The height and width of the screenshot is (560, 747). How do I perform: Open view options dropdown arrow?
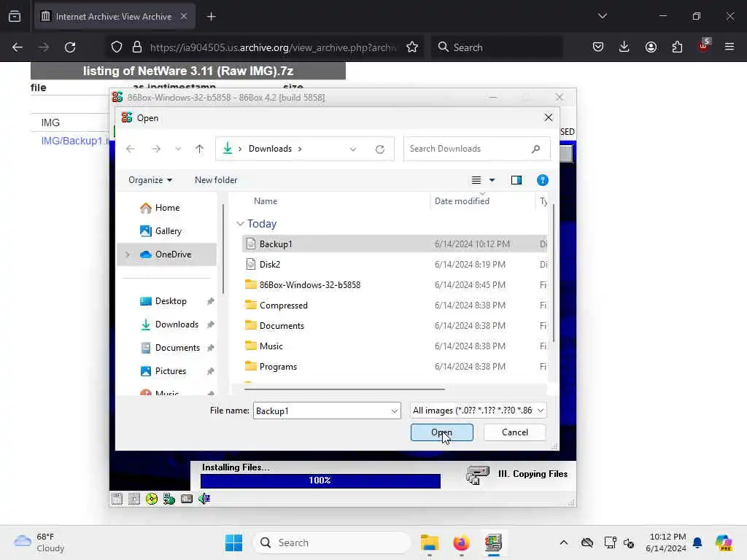(492, 180)
